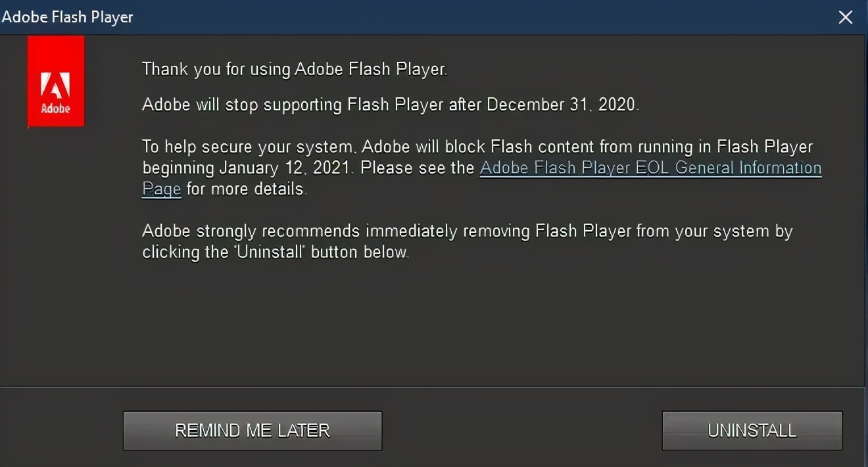
Task: Click the 'Adobe Flash Player' title bar text
Action: [x=68, y=17]
